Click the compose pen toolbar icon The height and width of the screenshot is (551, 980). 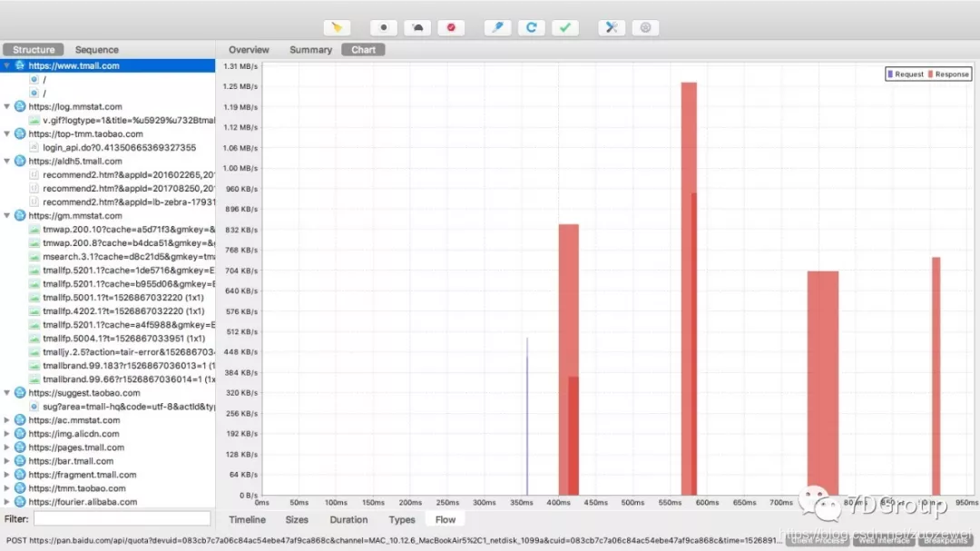497,27
